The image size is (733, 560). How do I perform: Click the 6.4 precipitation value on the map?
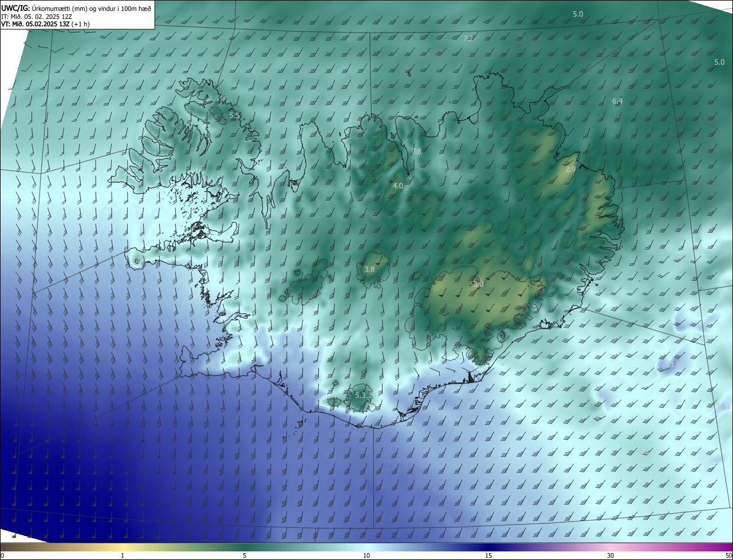(617, 101)
